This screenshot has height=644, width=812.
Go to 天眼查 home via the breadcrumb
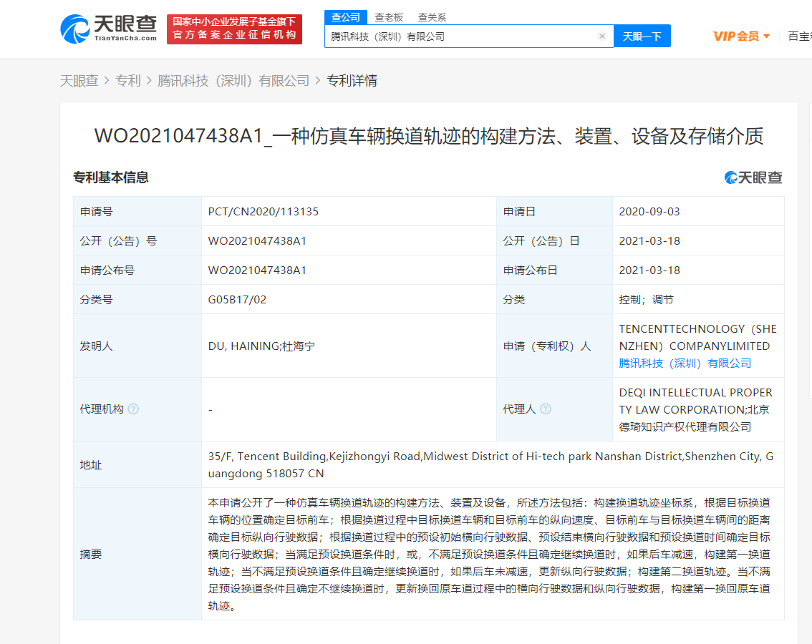(x=79, y=81)
